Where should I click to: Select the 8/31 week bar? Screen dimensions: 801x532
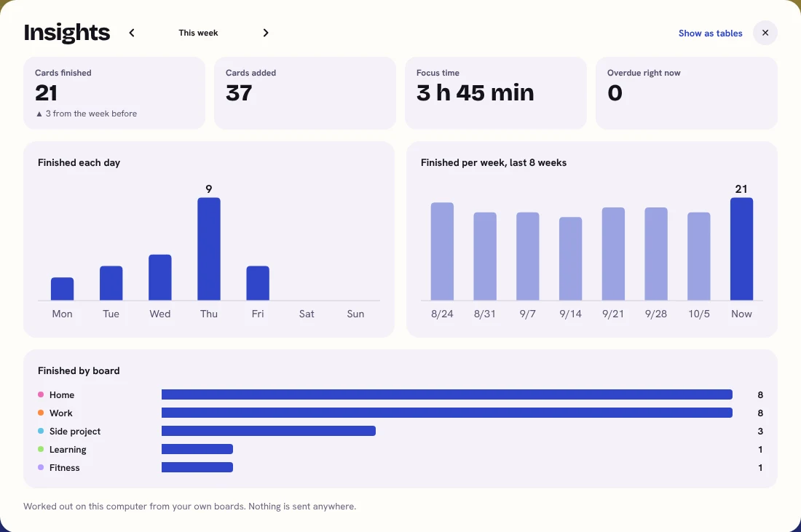point(485,256)
